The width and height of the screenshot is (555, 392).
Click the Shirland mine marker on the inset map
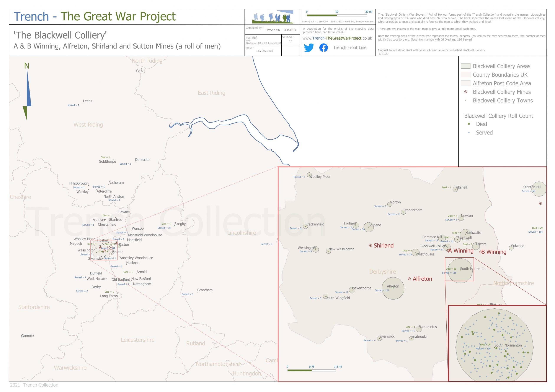(371, 245)
